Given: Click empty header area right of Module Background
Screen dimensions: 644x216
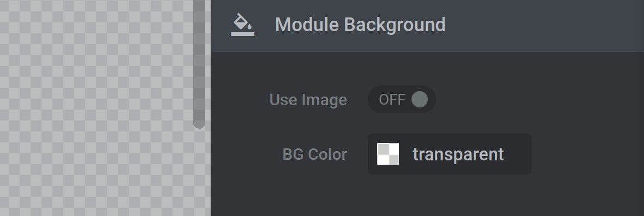Looking at the screenshot, I should coord(542,26).
